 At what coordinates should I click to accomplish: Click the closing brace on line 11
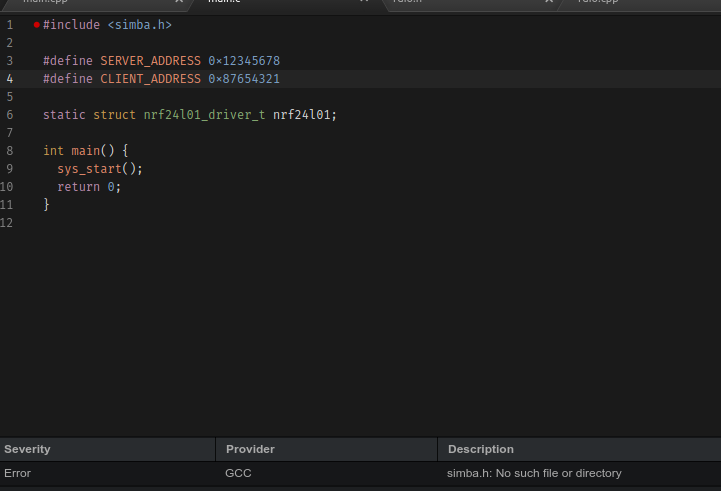[x=46, y=204]
